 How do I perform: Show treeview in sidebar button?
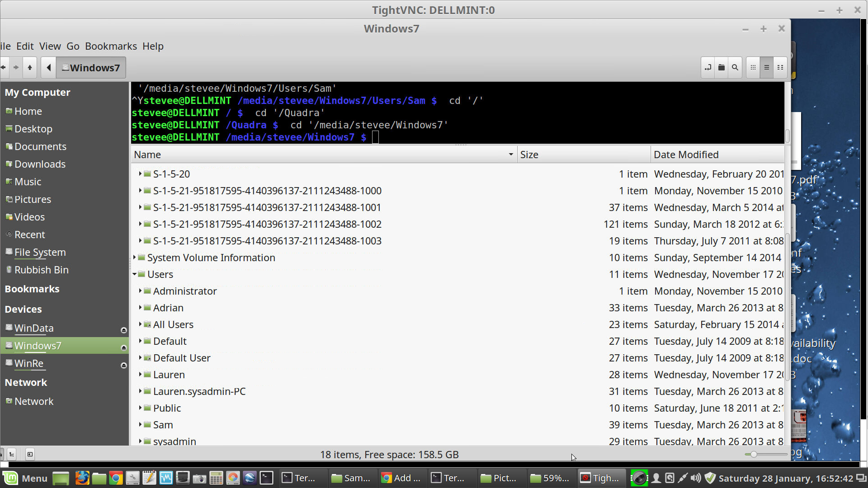[12, 455]
